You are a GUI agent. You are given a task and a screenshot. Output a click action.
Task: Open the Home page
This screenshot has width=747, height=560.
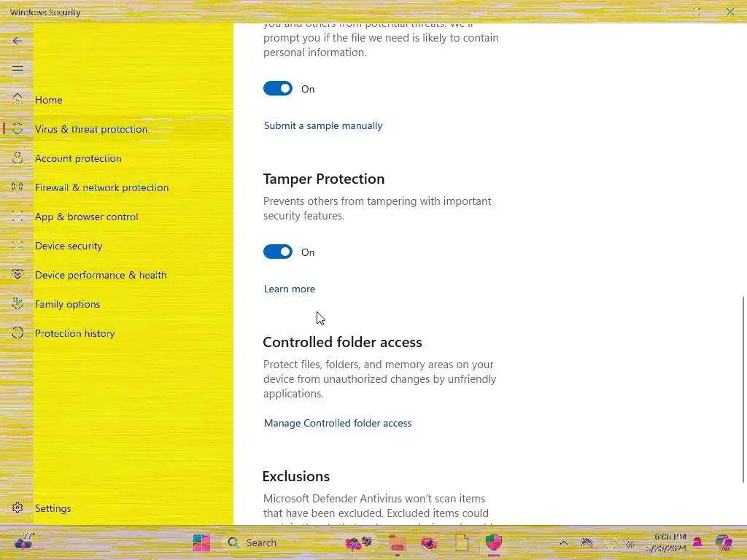[x=49, y=100]
